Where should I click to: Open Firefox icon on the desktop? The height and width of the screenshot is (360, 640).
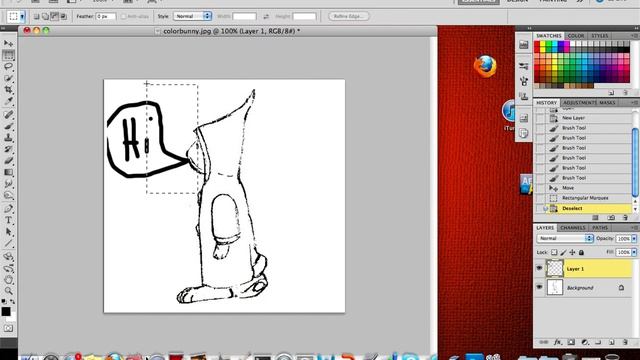pos(485,66)
